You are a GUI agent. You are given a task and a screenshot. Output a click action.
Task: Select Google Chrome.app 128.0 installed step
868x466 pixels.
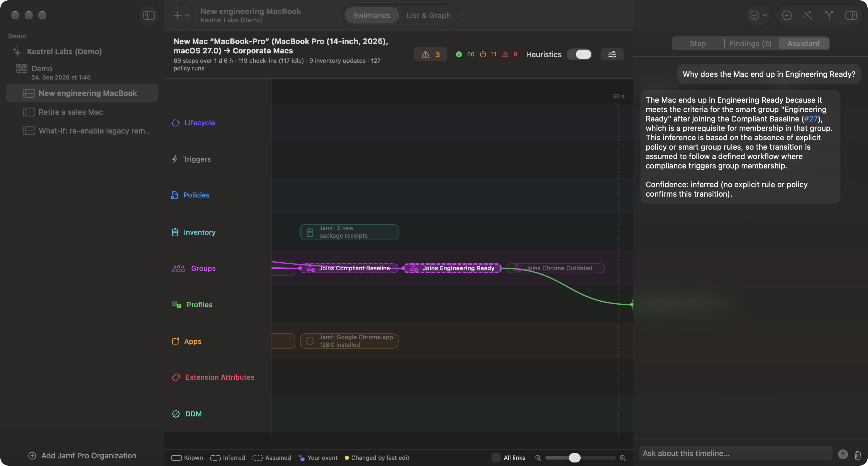pos(349,341)
